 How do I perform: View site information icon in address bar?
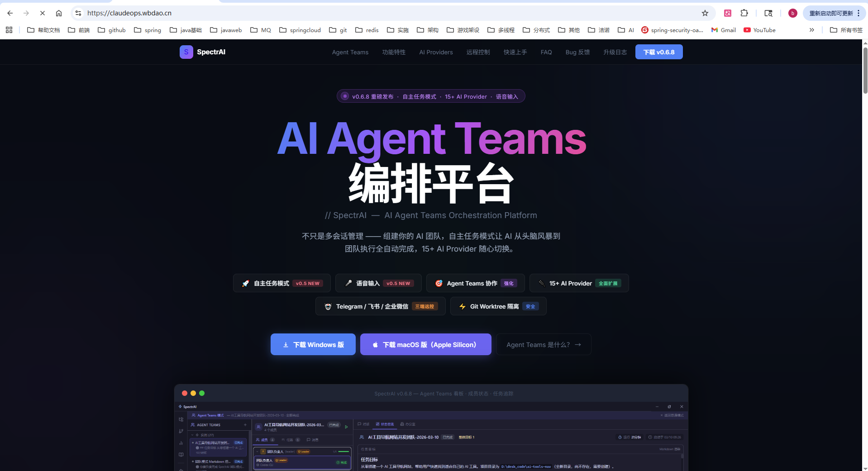78,13
